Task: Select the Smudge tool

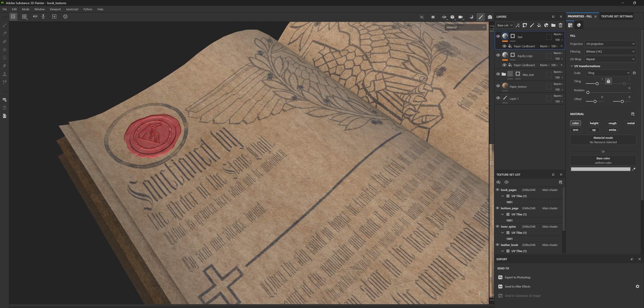Action: (4, 66)
